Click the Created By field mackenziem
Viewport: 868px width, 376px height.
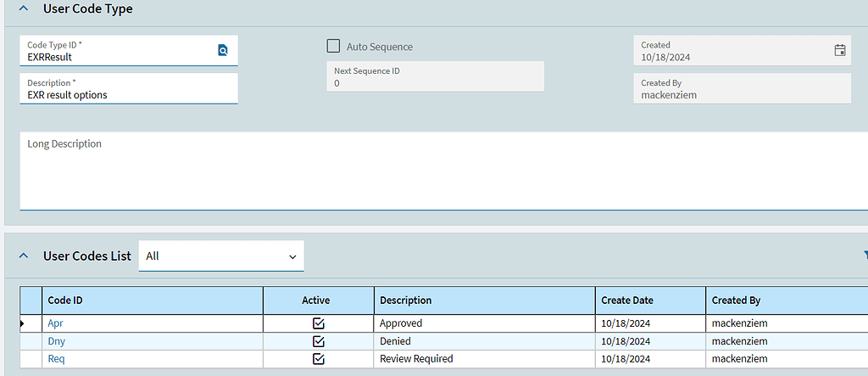tap(743, 89)
